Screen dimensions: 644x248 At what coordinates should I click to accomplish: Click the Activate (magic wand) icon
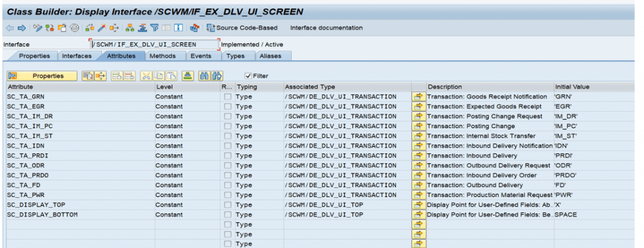tap(102, 28)
